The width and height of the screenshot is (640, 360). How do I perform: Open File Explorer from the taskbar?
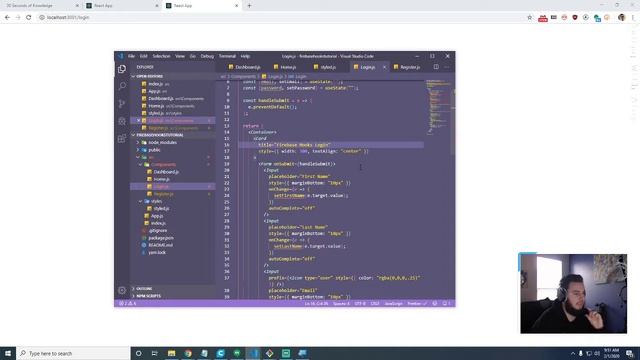pos(171,353)
